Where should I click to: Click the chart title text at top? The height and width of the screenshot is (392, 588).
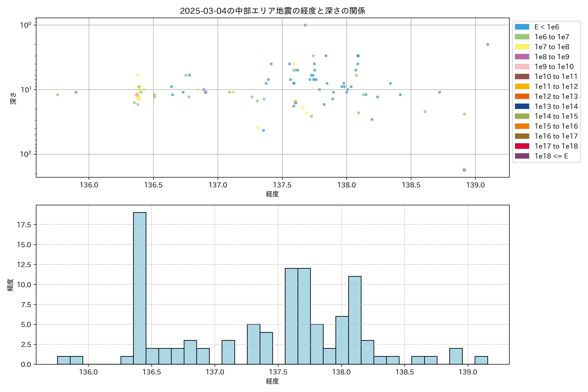click(x=272, y=11)
